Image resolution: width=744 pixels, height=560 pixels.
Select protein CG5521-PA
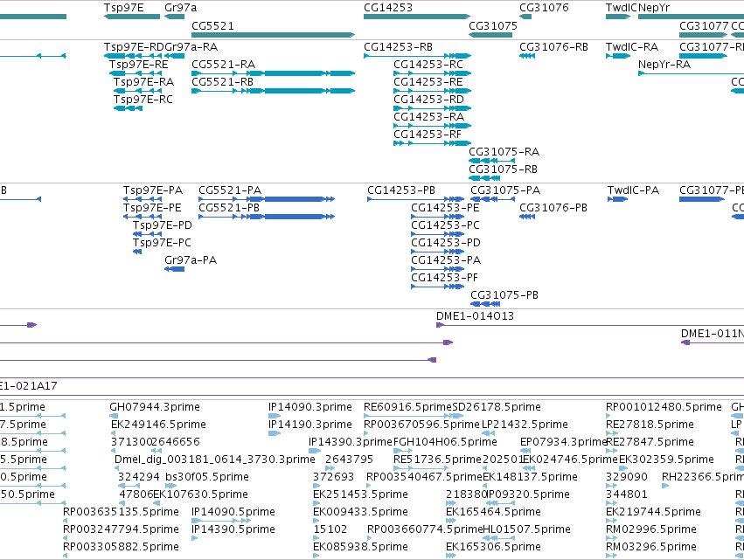[267, 199]
